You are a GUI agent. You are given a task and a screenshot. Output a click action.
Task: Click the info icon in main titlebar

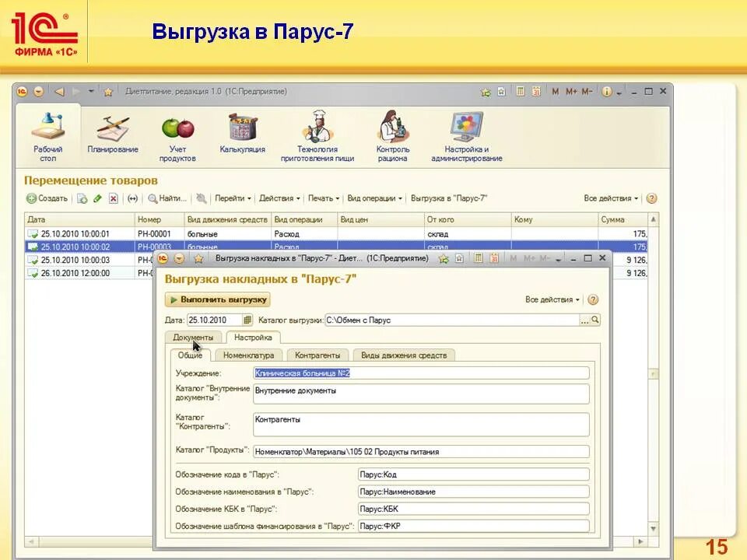click(x=606, y=92)
